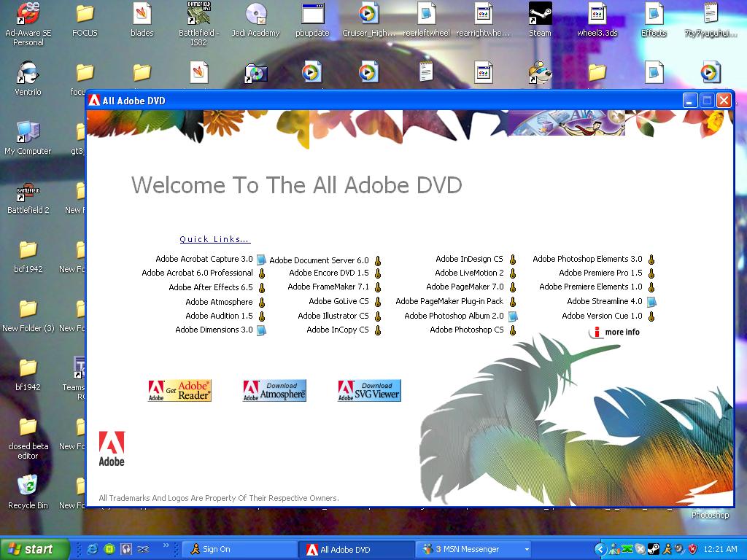Viewport: 747px width, 560px height.
Task: Click the Steam icon in the system tray
Action: (653, 549)
